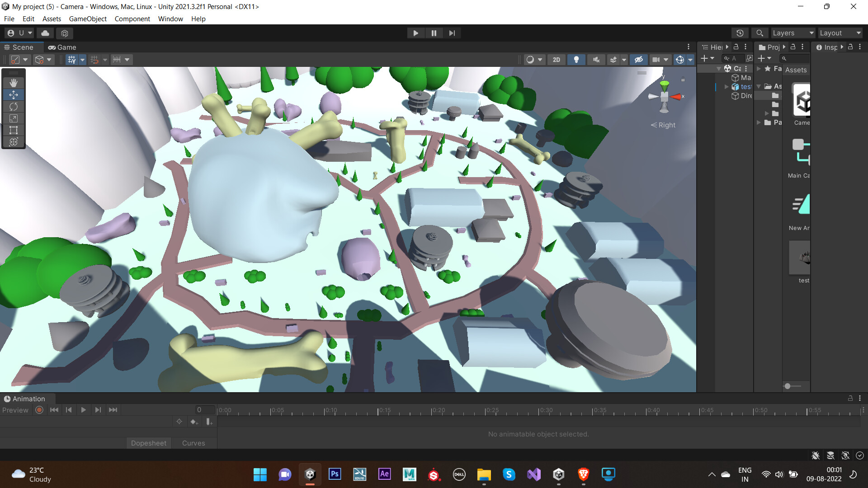Open the Layers dropdown
The width and height of the screenshot is (868, 488).
(x=793, y=33)
